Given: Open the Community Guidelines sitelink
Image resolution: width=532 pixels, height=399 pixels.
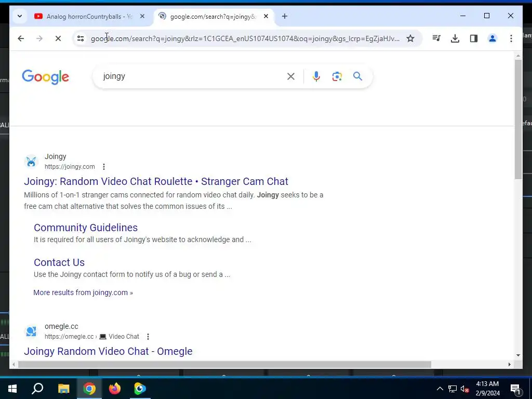Looking at the screenshot, I should (86, 228).
